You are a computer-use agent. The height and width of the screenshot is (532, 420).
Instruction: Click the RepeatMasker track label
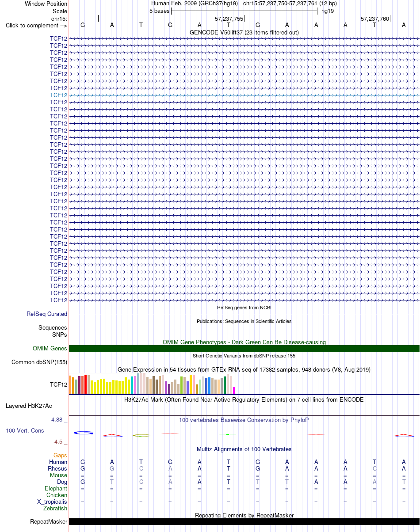(49, 522)
